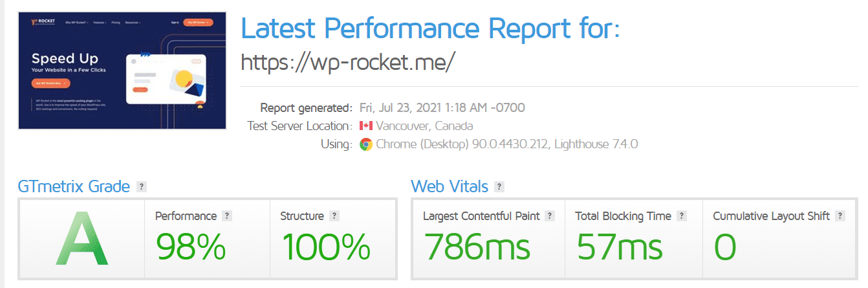
Task: Click the 57ms Total Blocking Time value
Action: [618, 246]
